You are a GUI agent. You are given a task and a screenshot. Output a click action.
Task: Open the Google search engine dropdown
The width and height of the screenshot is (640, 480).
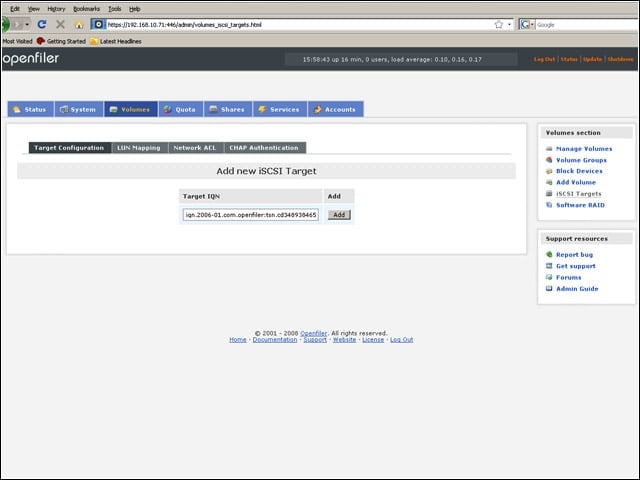click(527, 24)
